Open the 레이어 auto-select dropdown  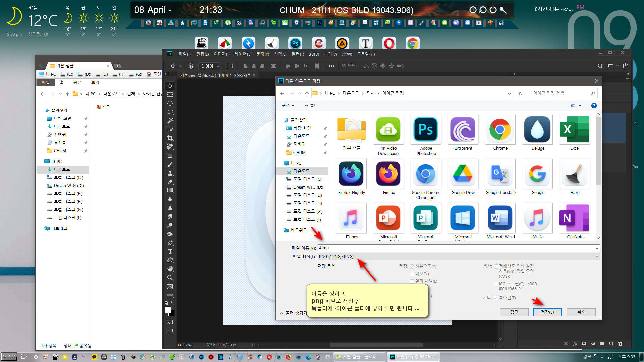(209, 66)
